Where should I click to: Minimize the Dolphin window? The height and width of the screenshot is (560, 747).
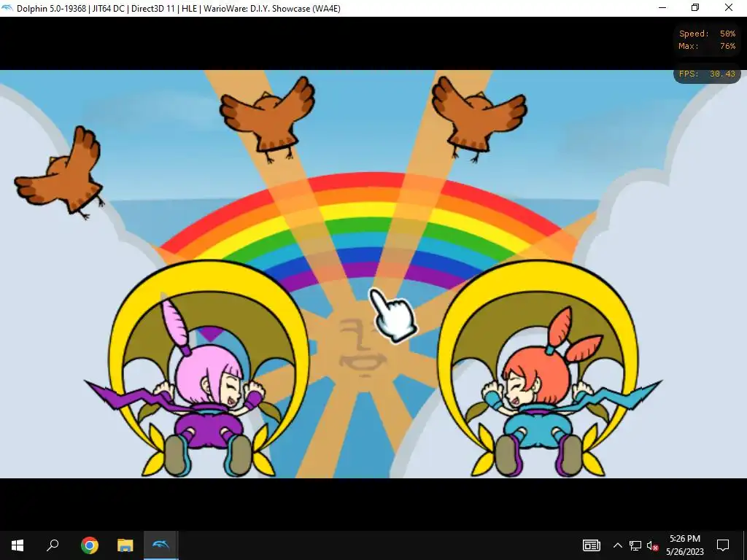pyautogui.click(x=662, y=8)
